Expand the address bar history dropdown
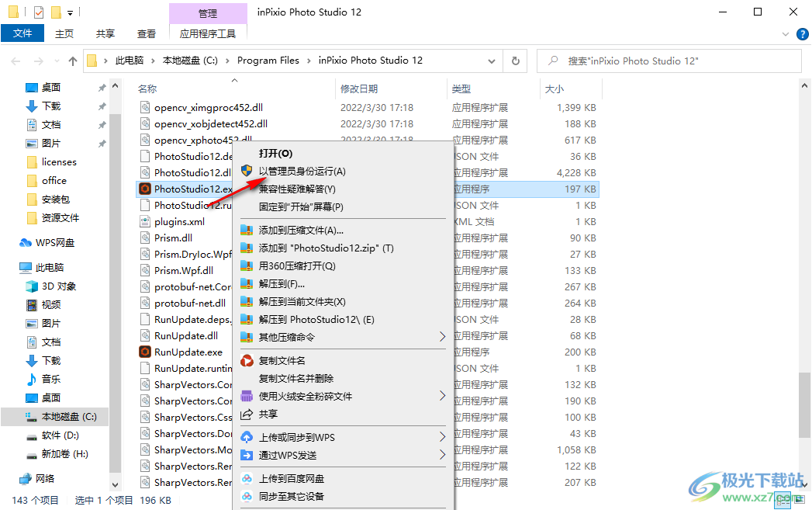The image size is (812, 510). 491,61
